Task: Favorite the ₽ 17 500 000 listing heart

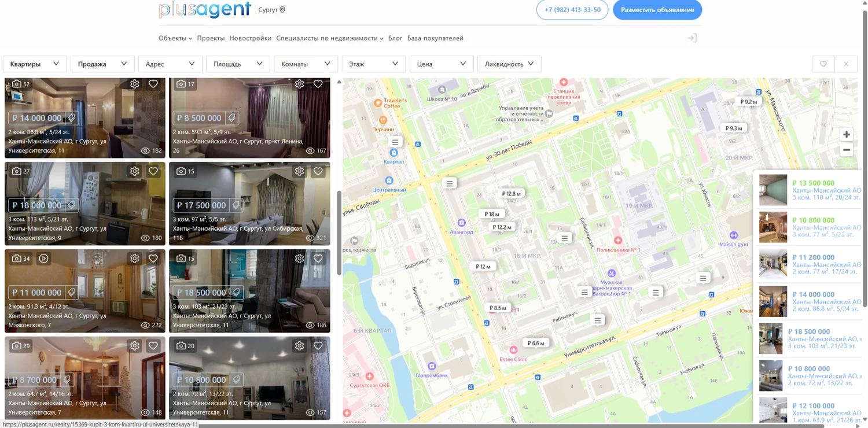Action: pos(318,171)
